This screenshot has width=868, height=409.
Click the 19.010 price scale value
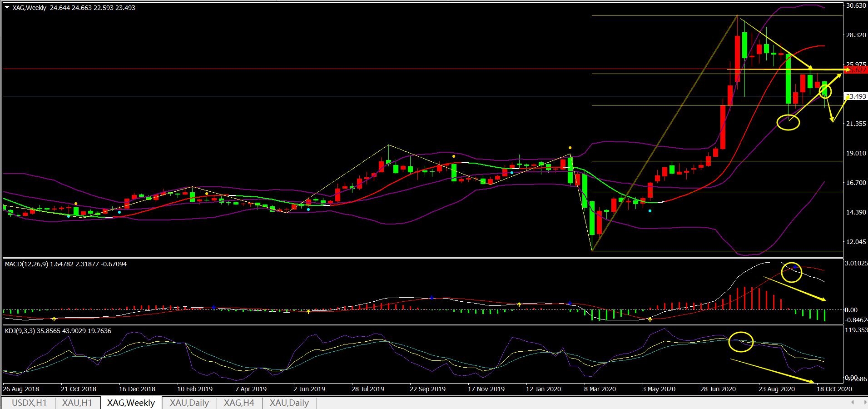(856, 153)
